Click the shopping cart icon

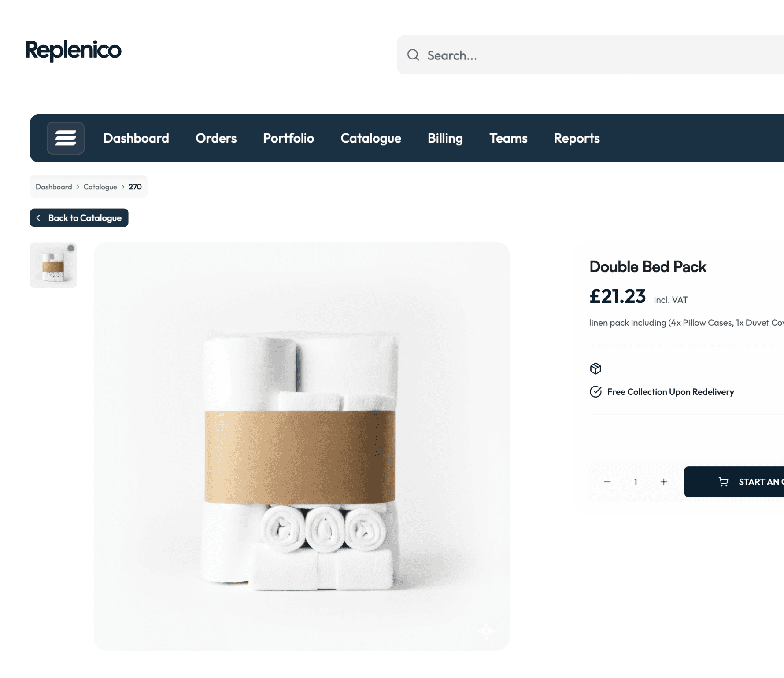723,482
